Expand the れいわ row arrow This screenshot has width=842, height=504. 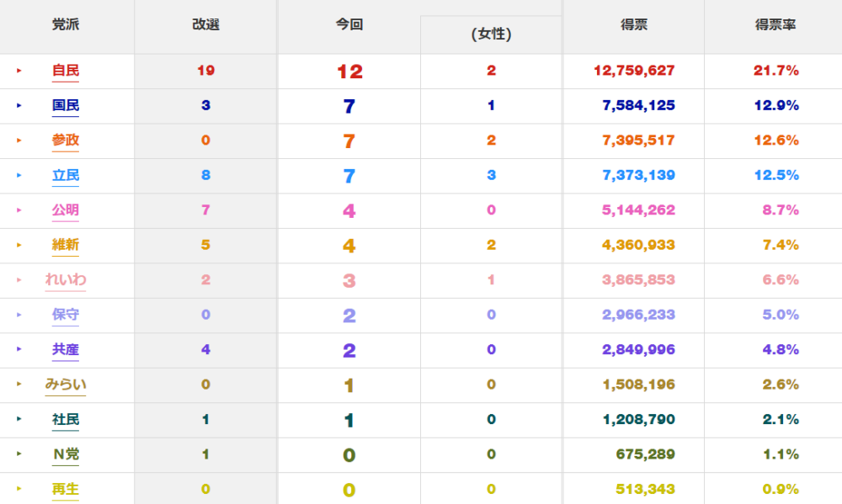click(19, 279)
